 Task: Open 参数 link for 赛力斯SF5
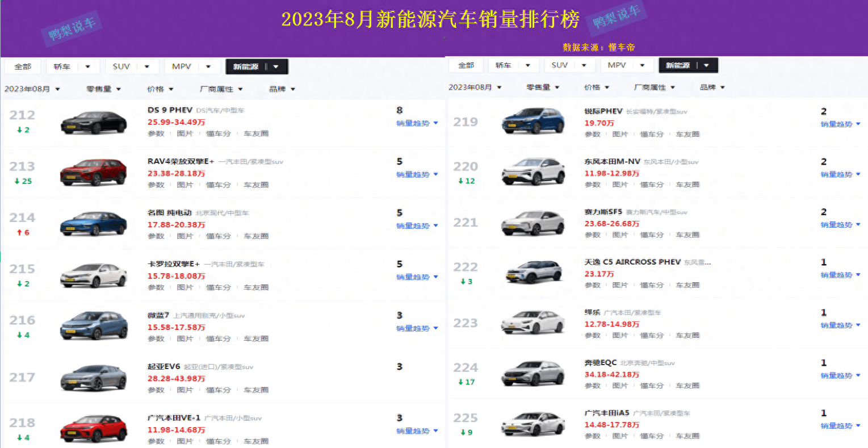click(593, 235)
